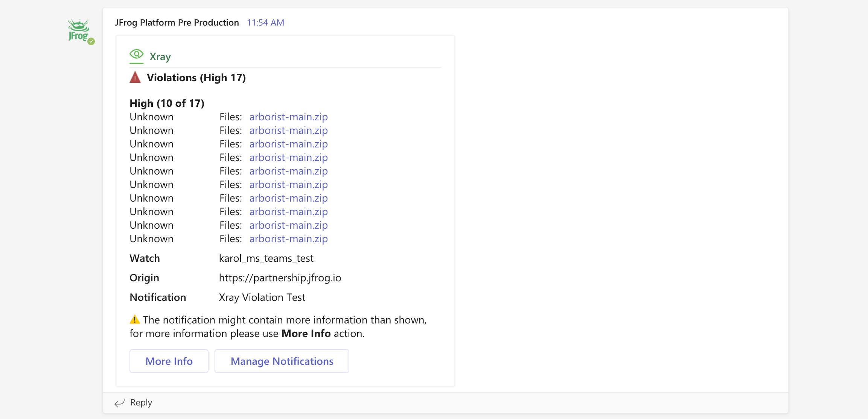Click the Reply text field
868x419 pixels.
pyautogui.click(x=141, y=402)
